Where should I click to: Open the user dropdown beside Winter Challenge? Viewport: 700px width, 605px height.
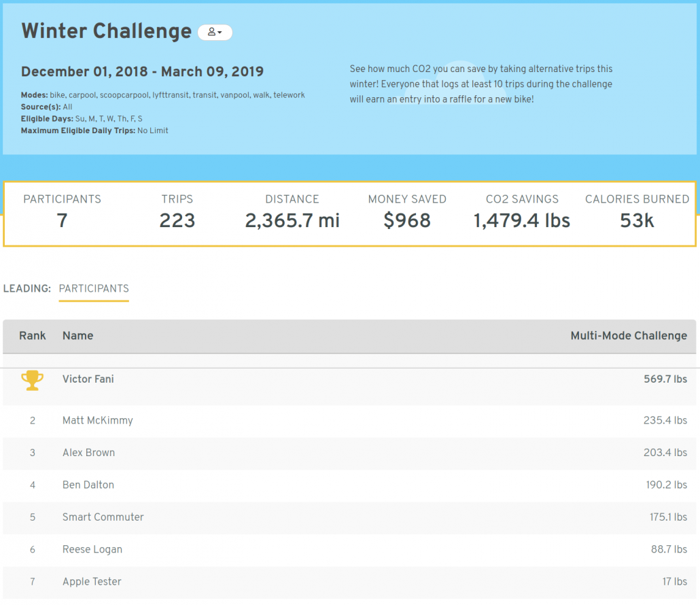pyautogui.click(x=215, y=32)
